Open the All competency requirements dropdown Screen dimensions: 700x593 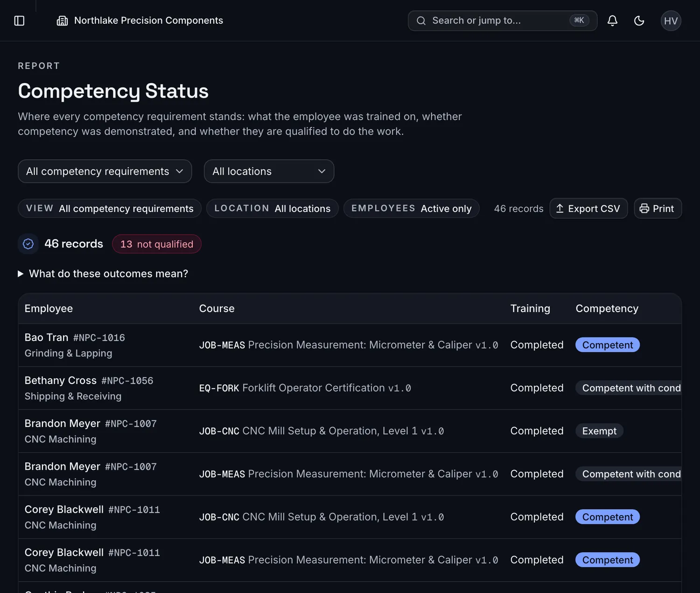(x=105, y=171)
